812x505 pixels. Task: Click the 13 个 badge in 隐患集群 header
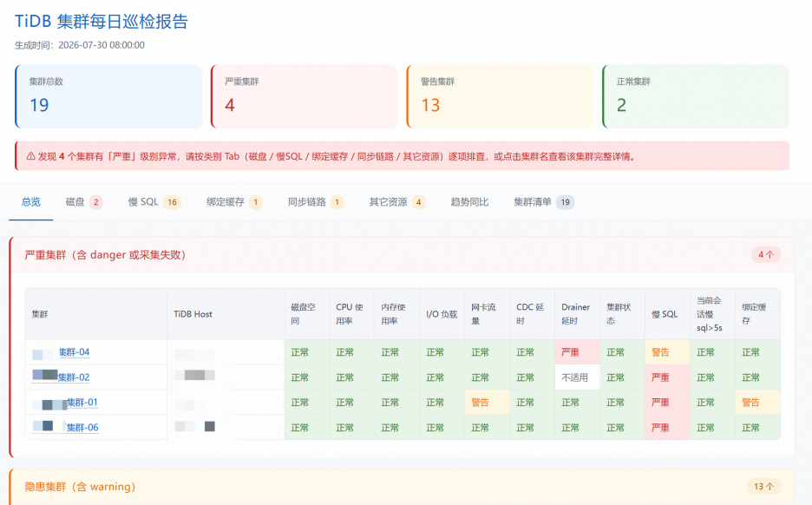pyautogui.click(x=763, y=487)
